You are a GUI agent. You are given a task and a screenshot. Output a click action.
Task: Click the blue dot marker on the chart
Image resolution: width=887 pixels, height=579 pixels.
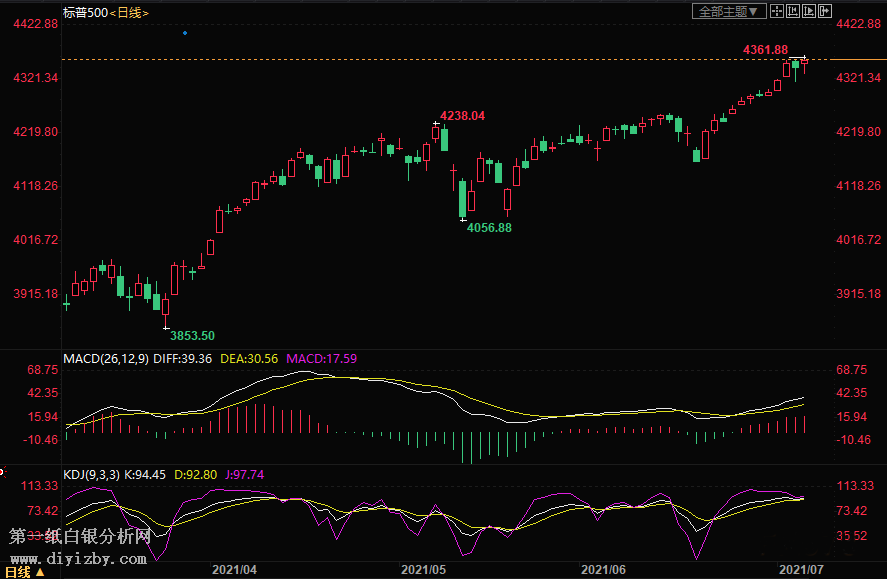pos(185,33)
